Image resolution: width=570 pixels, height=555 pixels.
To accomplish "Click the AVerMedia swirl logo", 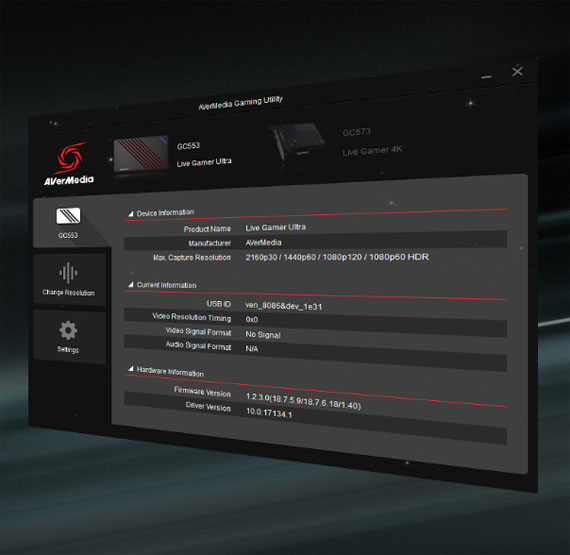I will pos(71,158).
